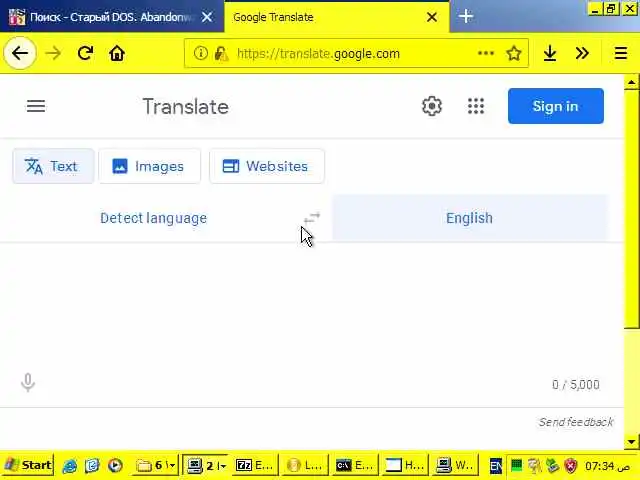Click the red security shield tray icon

pyautogui.click(x=571, y=465)
